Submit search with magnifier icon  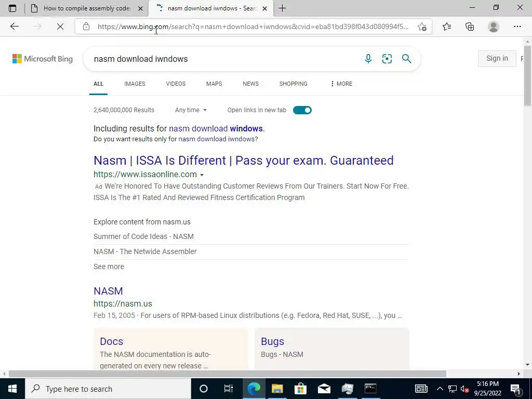(x=406, y=59)
